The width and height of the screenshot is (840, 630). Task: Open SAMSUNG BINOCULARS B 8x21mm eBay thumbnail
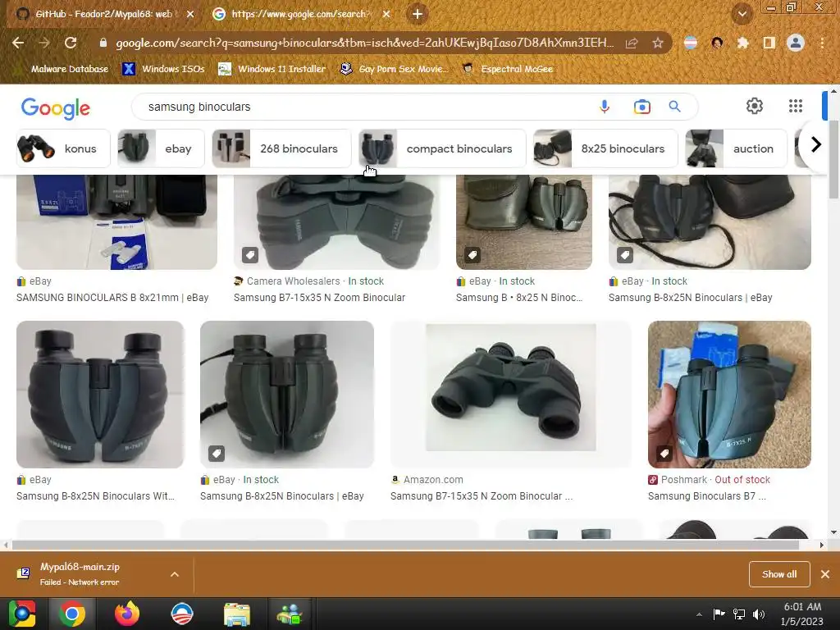coord(116,221)
